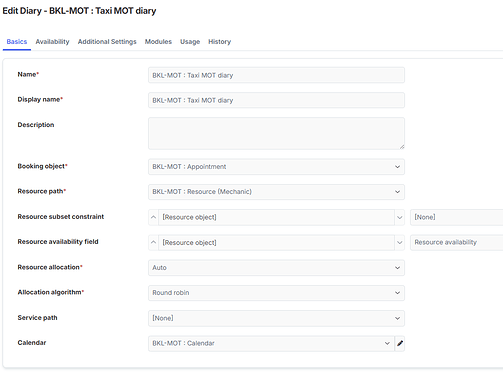Switch to the Availability tab
503x375 pixels.
(52, 42)
